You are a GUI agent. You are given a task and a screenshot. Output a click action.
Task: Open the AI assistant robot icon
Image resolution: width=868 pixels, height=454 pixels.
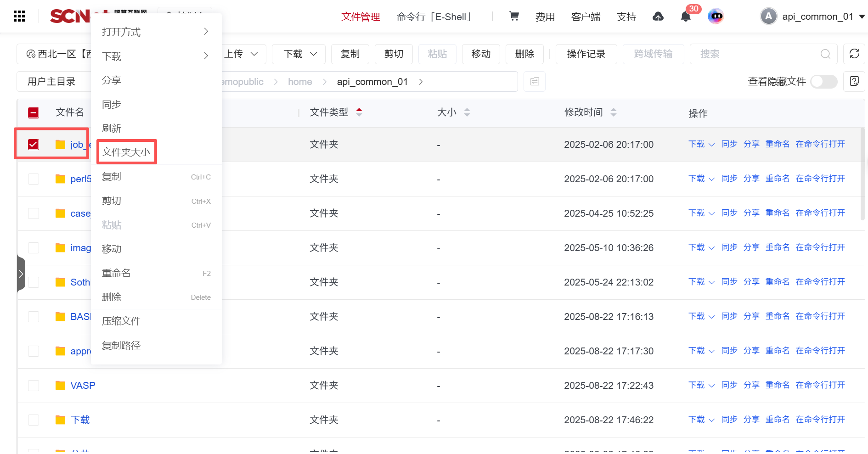(x=716, y=17)
